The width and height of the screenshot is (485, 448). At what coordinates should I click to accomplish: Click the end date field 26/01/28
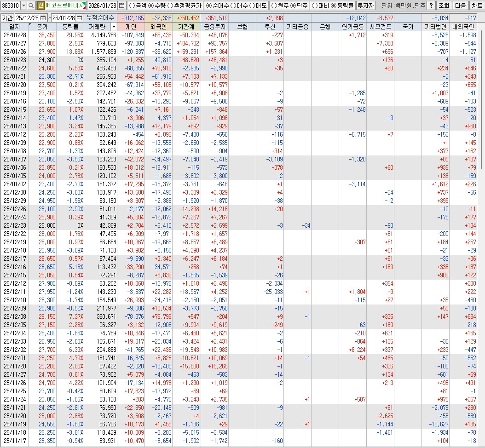pos(64,18)
